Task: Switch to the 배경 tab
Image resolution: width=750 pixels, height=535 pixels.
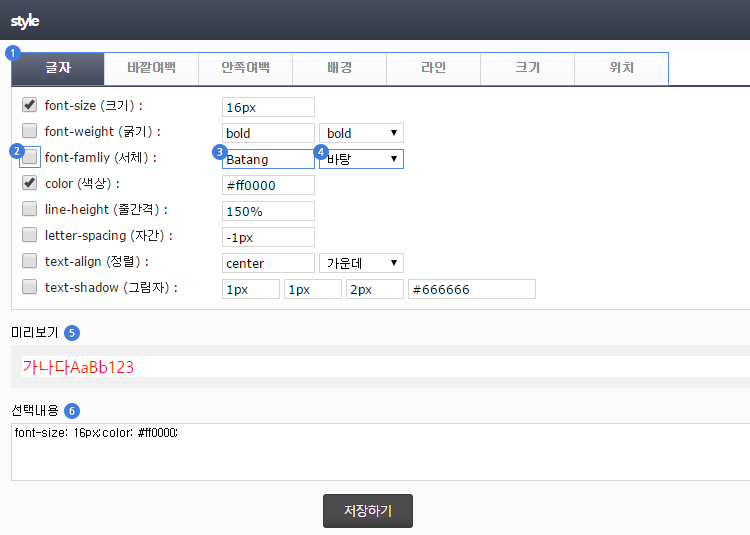Action: [339, 69]
